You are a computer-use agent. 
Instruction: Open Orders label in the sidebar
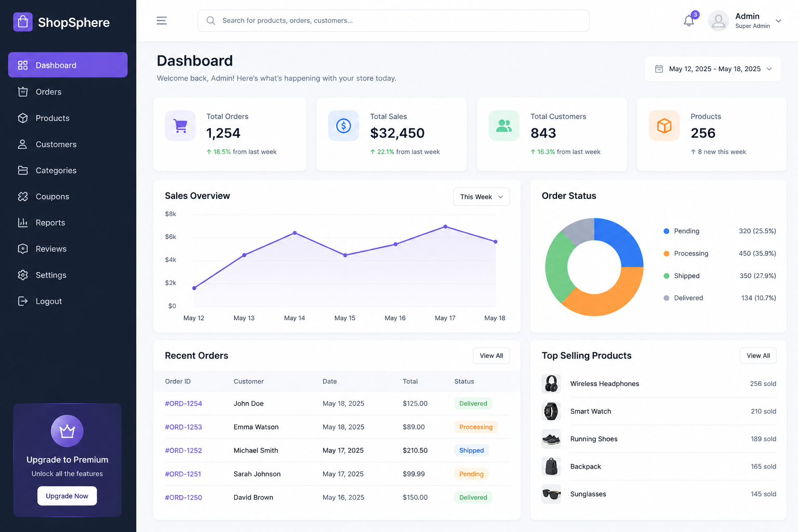click(48, 92)
